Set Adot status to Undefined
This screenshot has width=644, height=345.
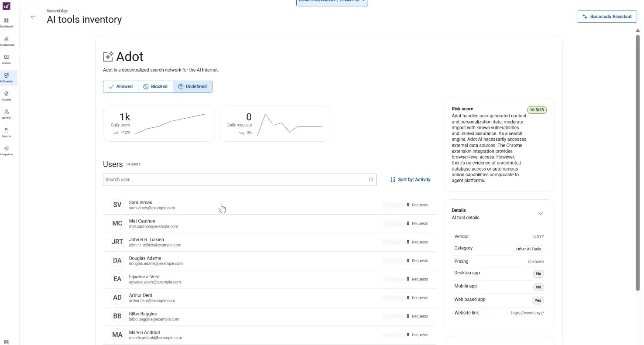coord(192,86)
